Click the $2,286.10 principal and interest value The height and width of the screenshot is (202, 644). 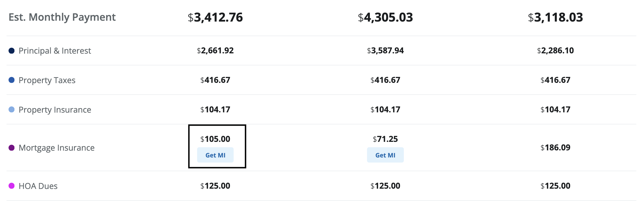pos(555,51)
